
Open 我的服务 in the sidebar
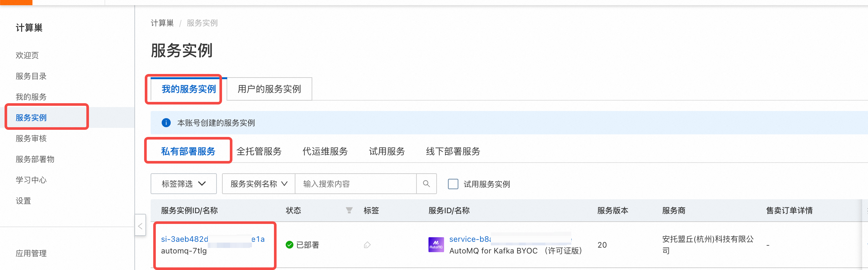(31, 97)
